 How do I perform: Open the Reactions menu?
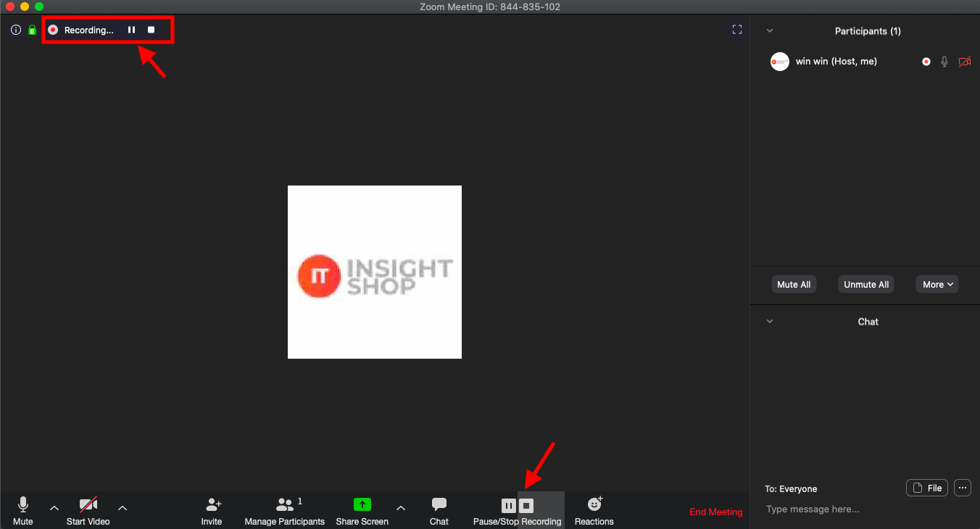594,510
